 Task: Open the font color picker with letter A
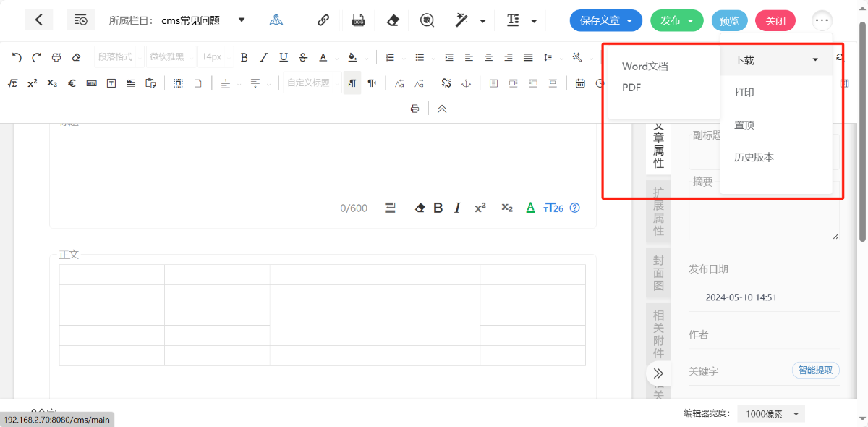coord(323,57)
